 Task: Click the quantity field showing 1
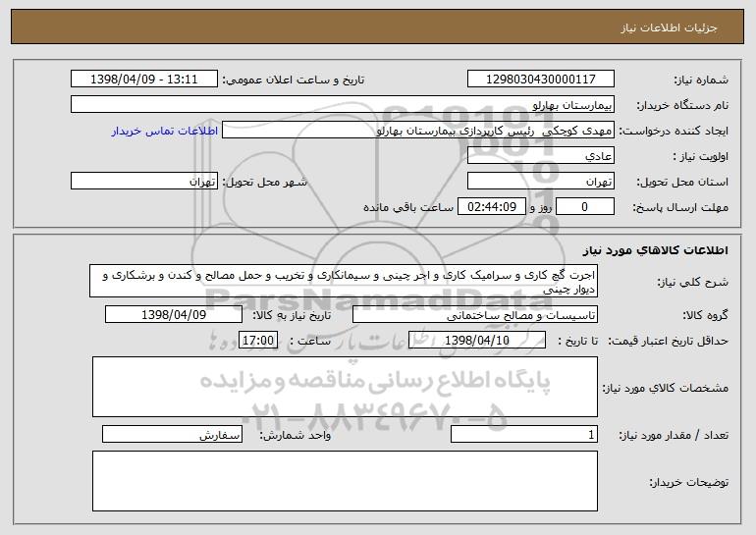point(524,434)
